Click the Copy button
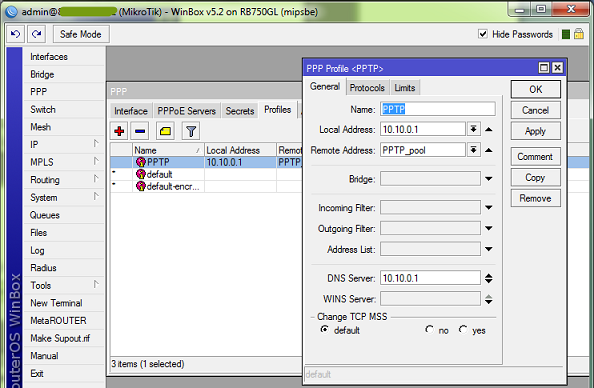 (x=535, y=177)
